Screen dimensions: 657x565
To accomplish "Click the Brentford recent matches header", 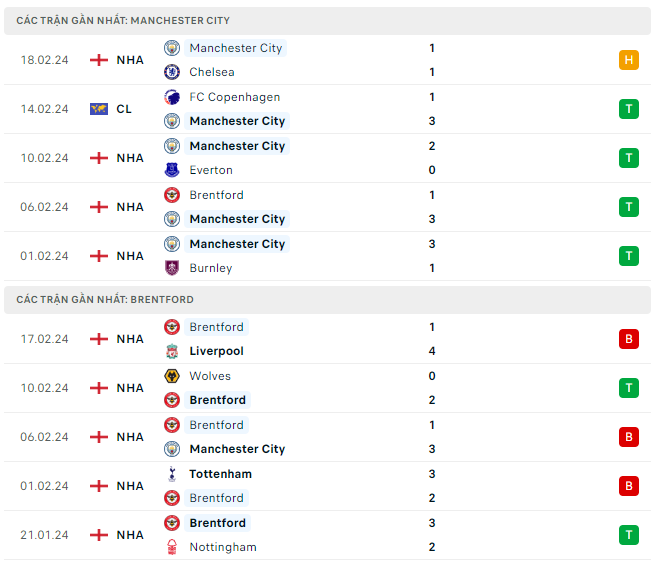I will pyautogui.click(x=105, y=299).
